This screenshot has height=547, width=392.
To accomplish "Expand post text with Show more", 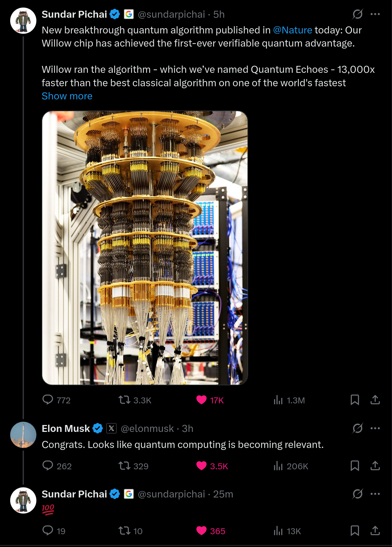I will tap(67, 96).
